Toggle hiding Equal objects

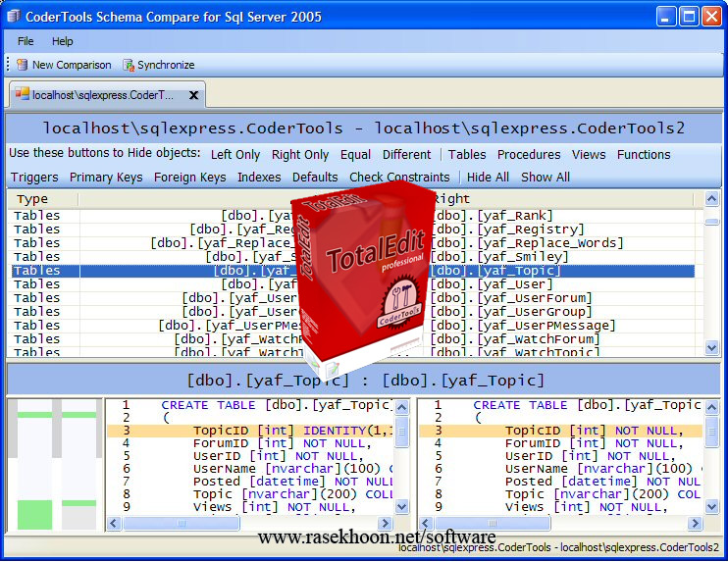click(x=355, y=155)
